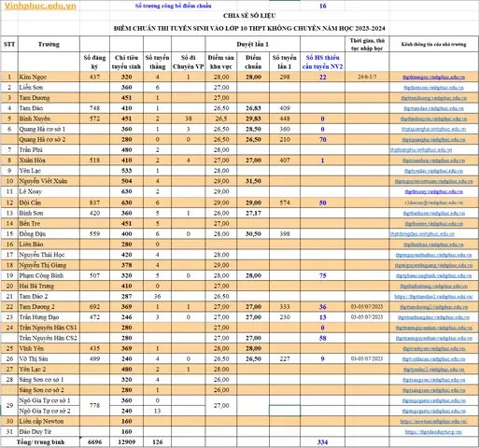The height and width of the screenshot is (448, 479).
Task: Select the '30,50' cutoff score for Đồng Đậu
Action: [253, 234]
